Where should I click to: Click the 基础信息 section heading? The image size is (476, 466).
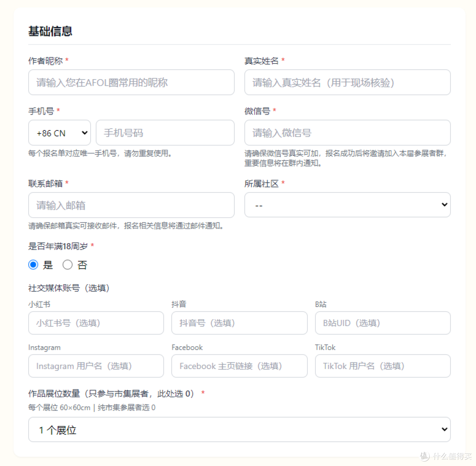(x=50, y=31)
